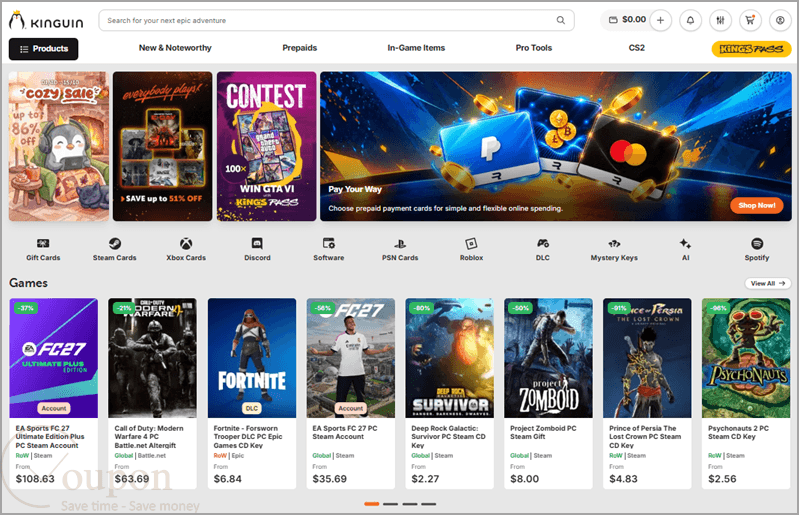This screenshot has width=799, height=515.
Task: Open the Everybody Plays sale banner
Action: click(x=163, y=146)
